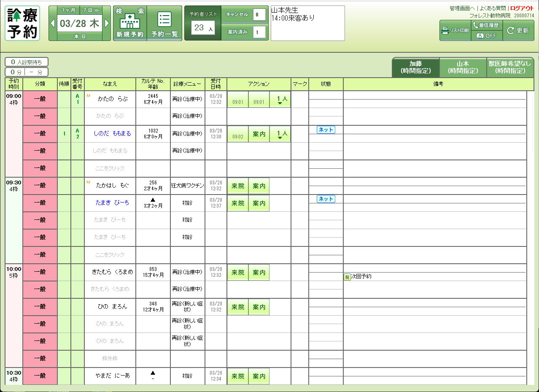This screenshot has width=539, height=392.
Task: Toggle the caller display OFF switch
Action: tap(487, 36)
